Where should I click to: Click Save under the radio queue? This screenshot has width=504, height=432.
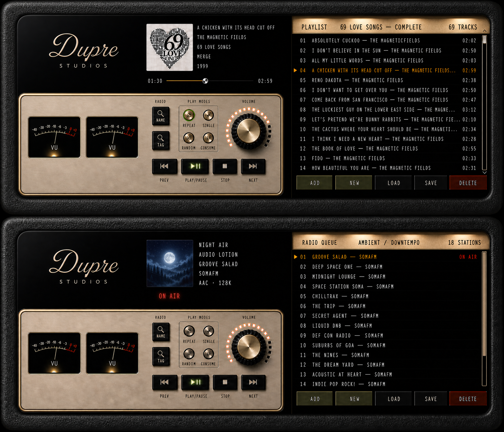click(x=431, y=399)
